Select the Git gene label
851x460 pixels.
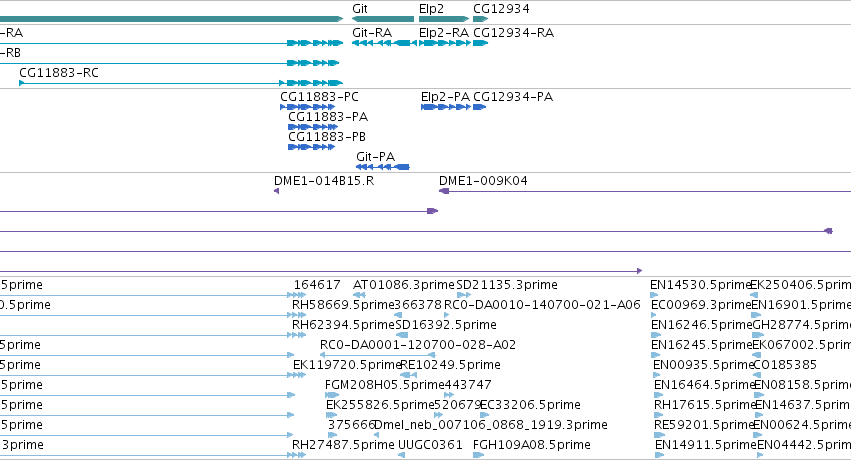(x=360, y=9)
